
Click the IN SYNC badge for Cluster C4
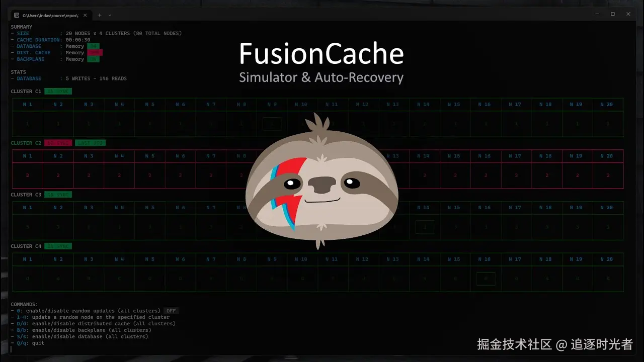(58, 246)
